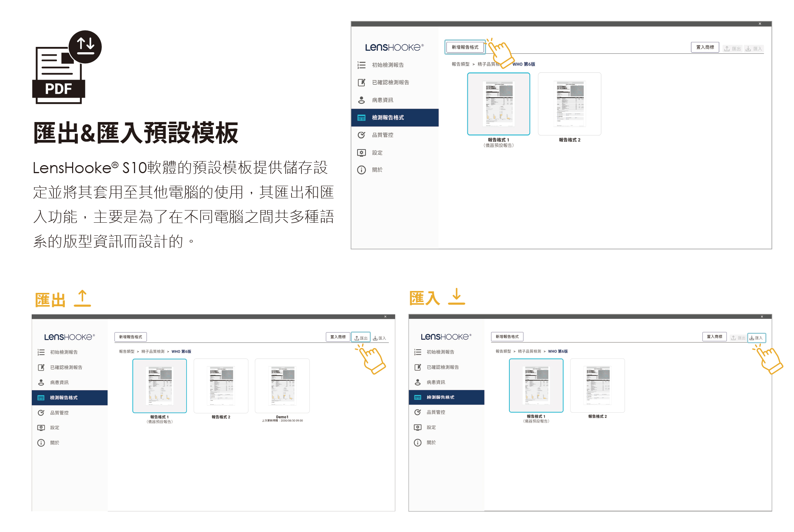Select 報告格式 2 thumbnail in upper window
This screenshot has height=532, width=794.
[569, 104]
